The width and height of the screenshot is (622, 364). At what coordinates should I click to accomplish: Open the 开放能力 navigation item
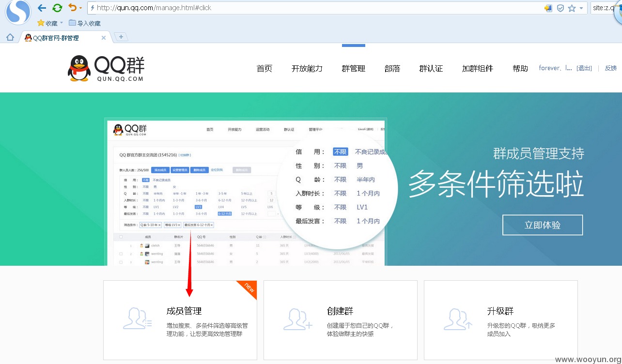point(307,69)
